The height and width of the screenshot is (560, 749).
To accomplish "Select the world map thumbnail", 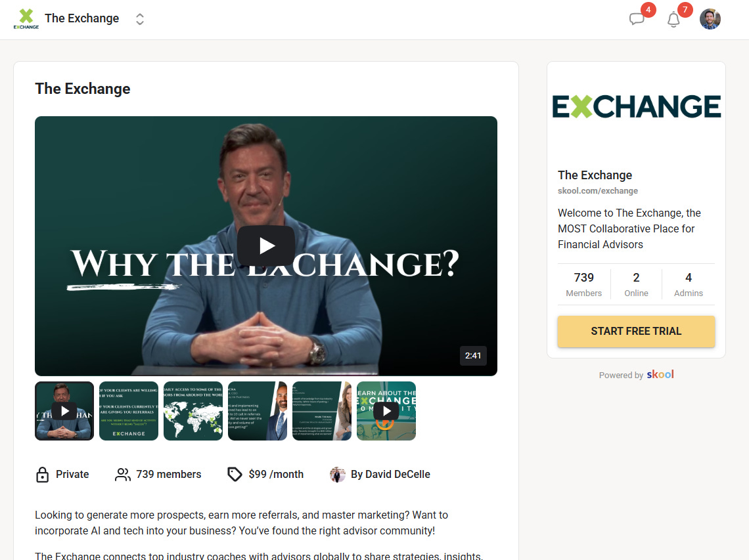I will pos(193,411).
